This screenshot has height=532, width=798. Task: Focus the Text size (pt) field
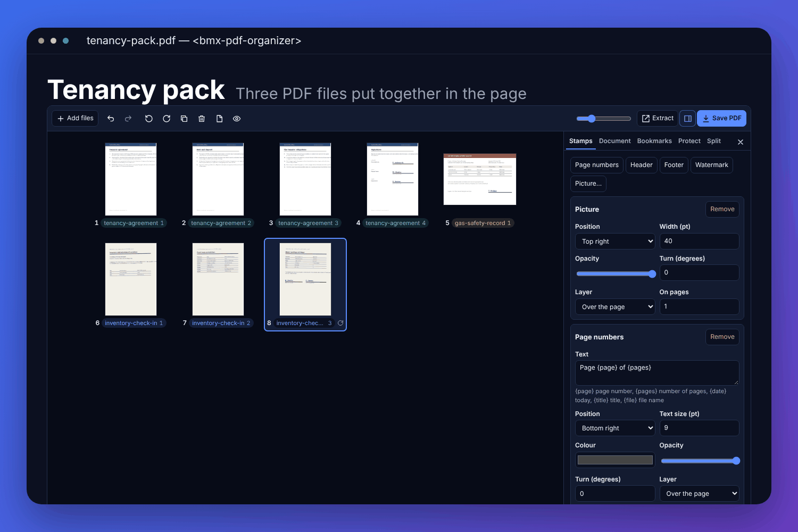[699, 428]
